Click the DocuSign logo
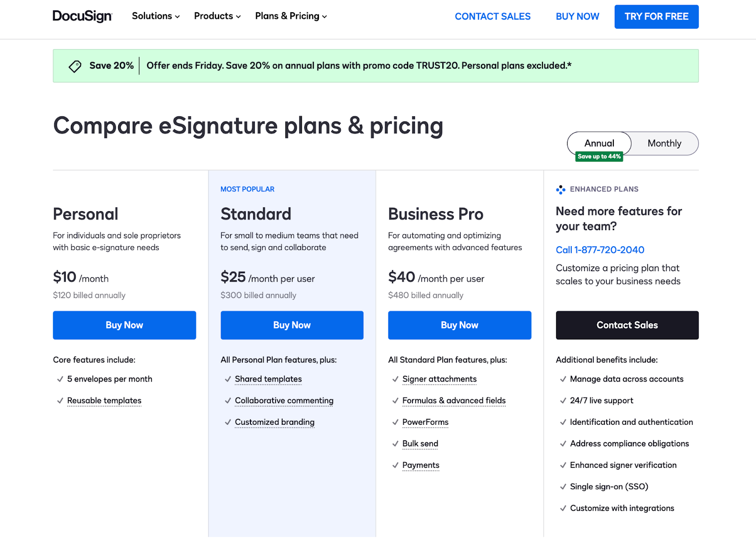The width and height of the screenshot is (756, 558). click(x=82, y=16)
